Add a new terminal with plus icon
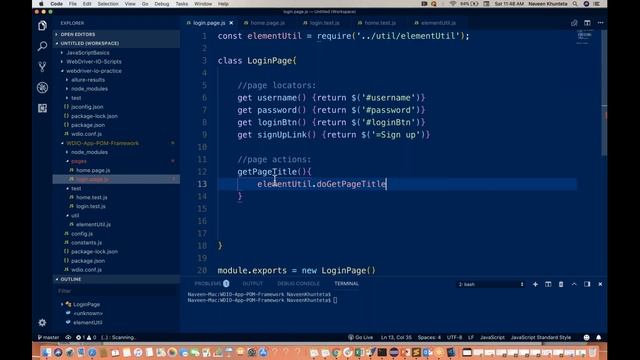 point(535,284)
